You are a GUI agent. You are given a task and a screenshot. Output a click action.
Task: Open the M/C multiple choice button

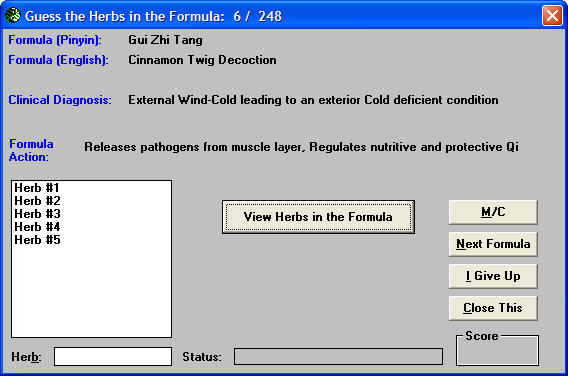pos(493,212)
